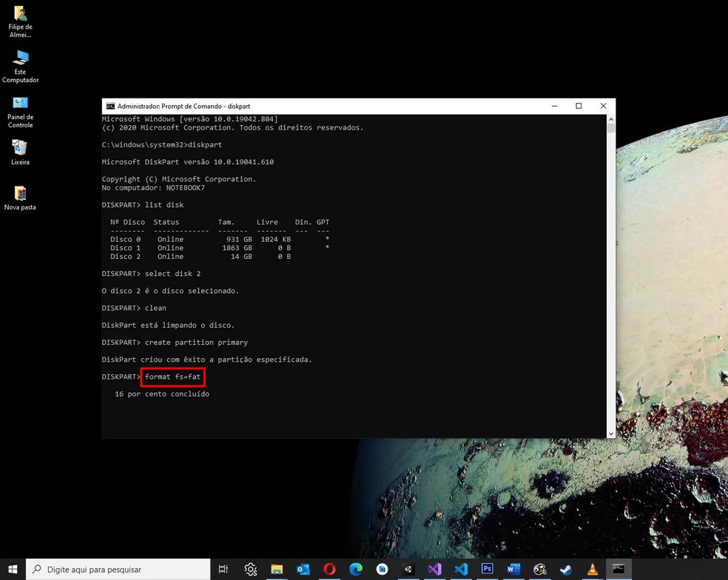
Task: Select the Command Prompt taskbar button
Action: pyautogui.click(x=619, y=570)
